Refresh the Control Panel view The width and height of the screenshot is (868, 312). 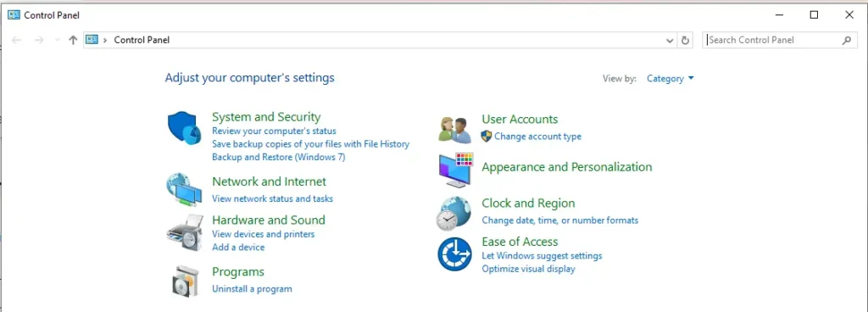coord(685,40)
